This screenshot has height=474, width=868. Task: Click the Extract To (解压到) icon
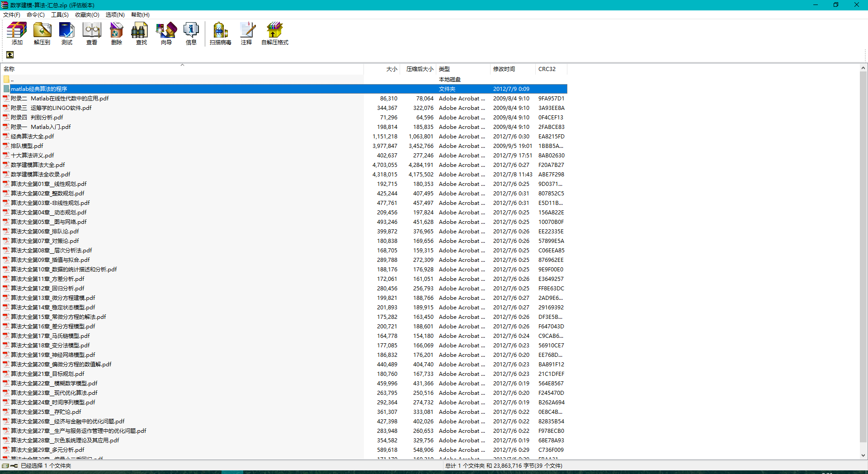[x=42, y=33]
